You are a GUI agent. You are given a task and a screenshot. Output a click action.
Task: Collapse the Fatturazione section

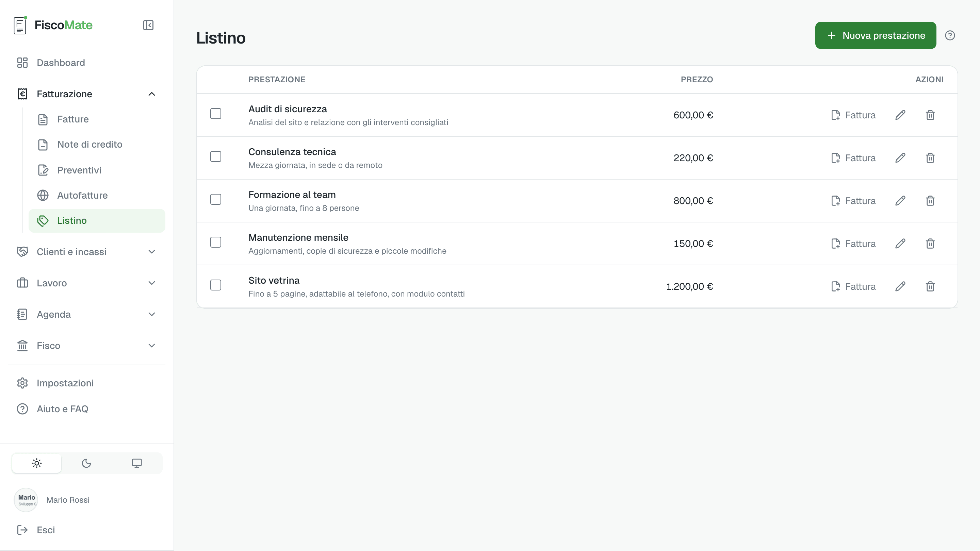coord(87,94)
